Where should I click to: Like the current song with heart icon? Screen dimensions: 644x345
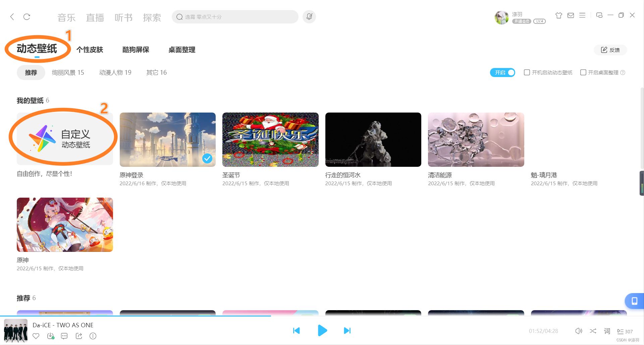pos(36,336)
